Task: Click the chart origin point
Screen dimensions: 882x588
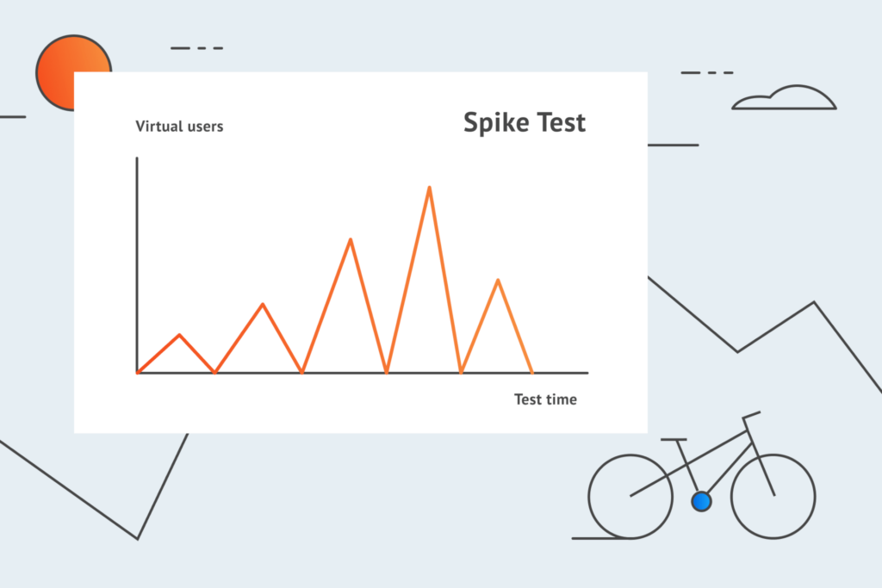Action: click(137, 372)
